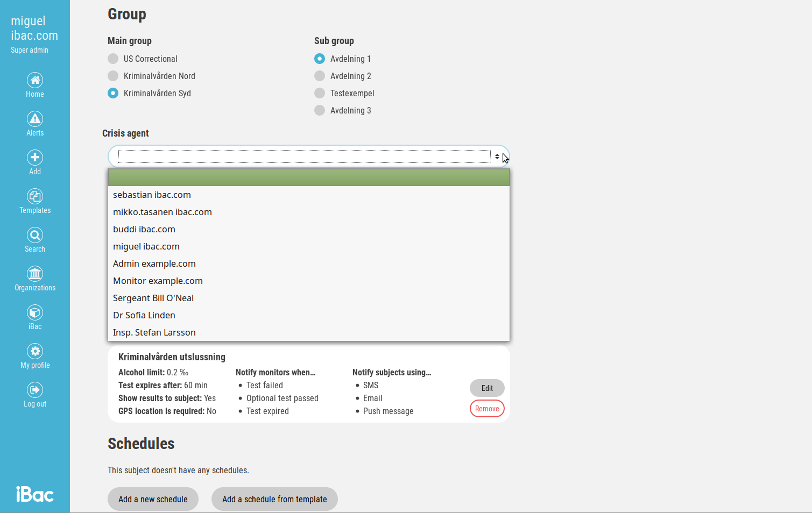Select Sergeant Bill O'Neal option
The width and height of the screenshot is (812, 513).
(x=153, y=298)
